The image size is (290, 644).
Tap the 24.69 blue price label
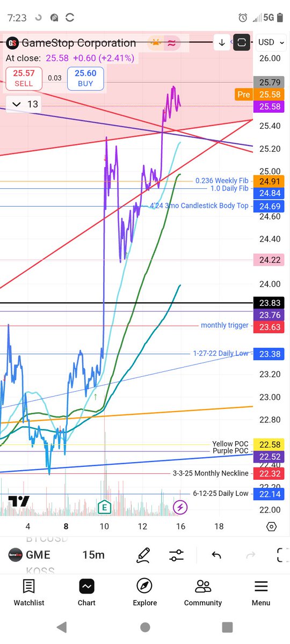[270, 206]
